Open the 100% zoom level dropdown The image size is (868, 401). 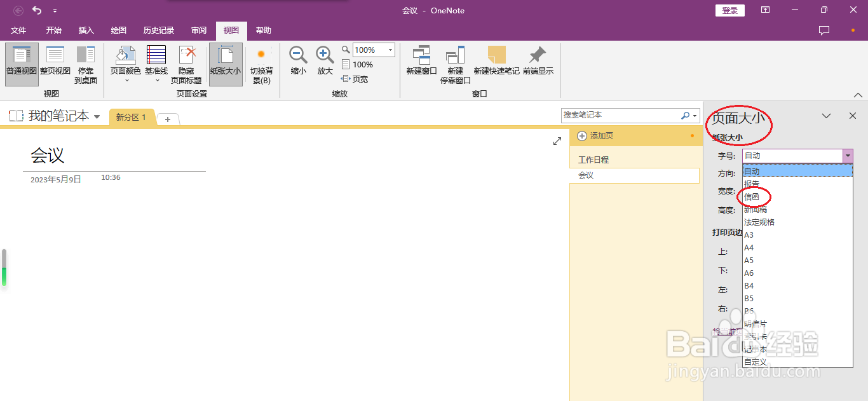390,50
